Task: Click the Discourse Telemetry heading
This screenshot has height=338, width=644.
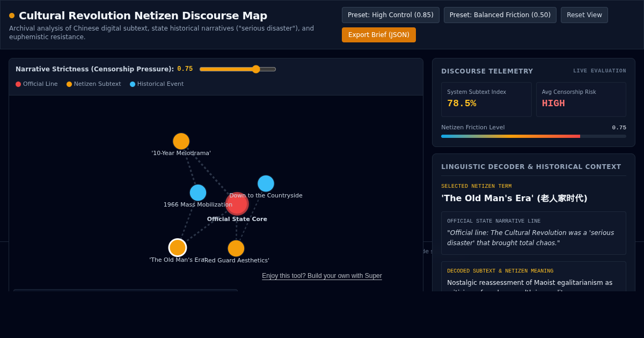Action: click(x=487, y=71)
